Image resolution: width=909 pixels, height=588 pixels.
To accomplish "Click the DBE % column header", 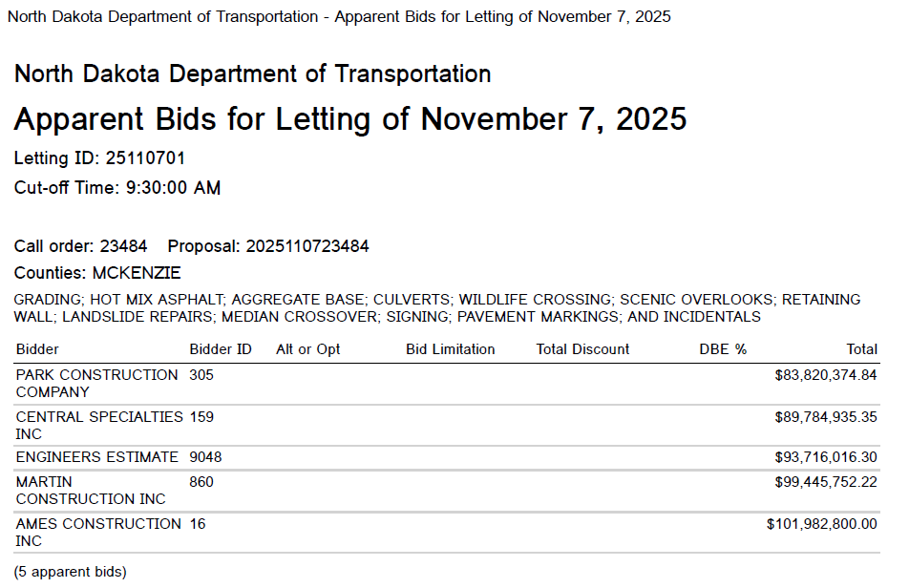I will 723,349.
